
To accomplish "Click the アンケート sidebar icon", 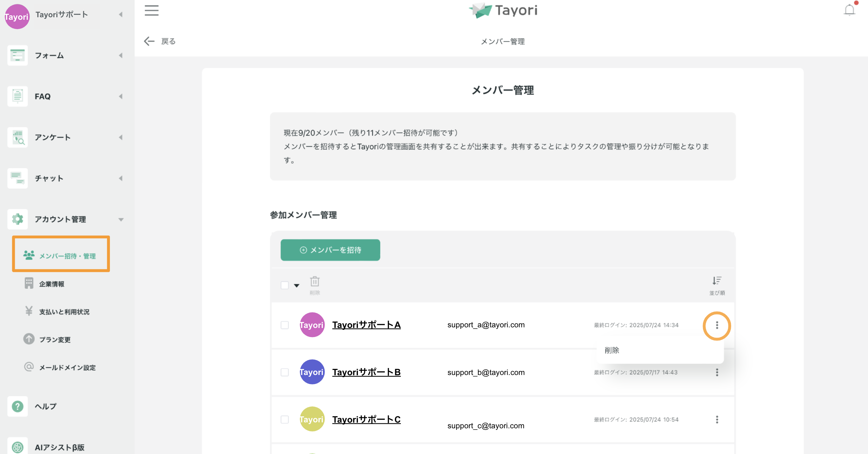I will click(x=17, y=137).
